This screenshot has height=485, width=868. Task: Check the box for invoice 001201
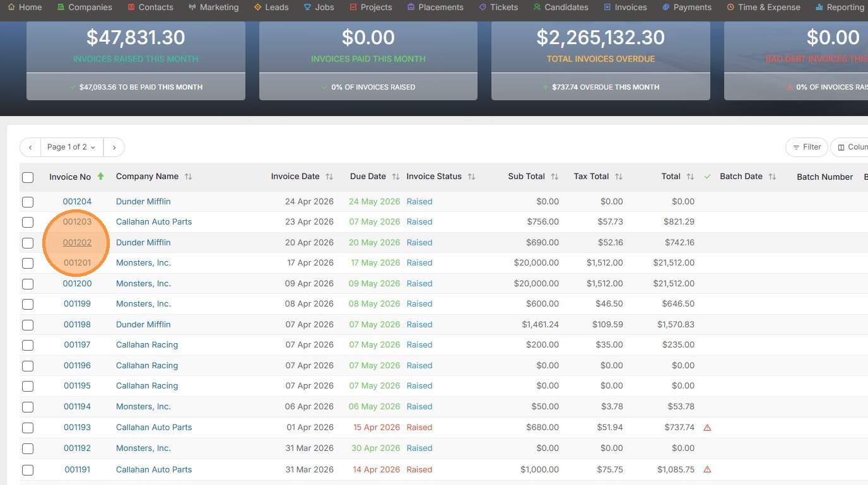[x=28, y=263]
